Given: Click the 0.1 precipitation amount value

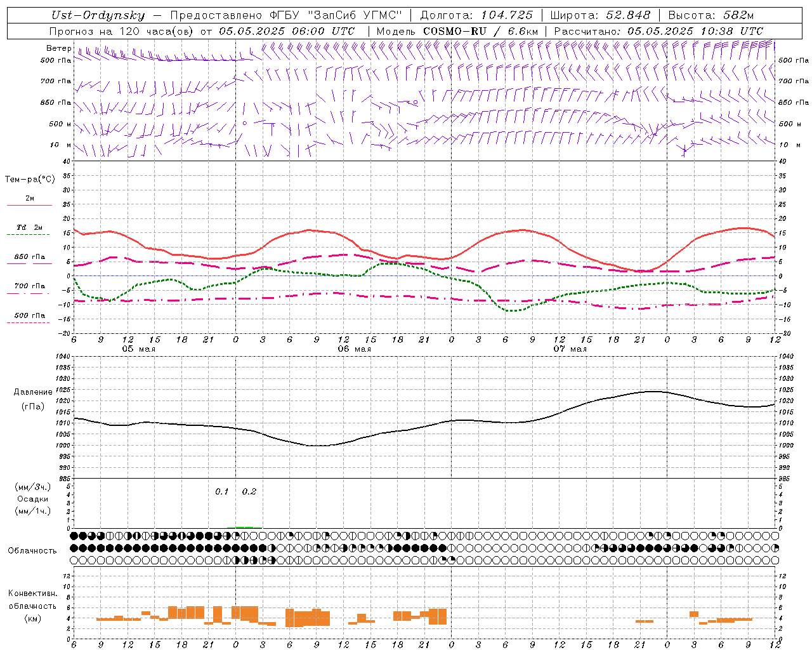Looking at the screenshot, I should (221, 491).
